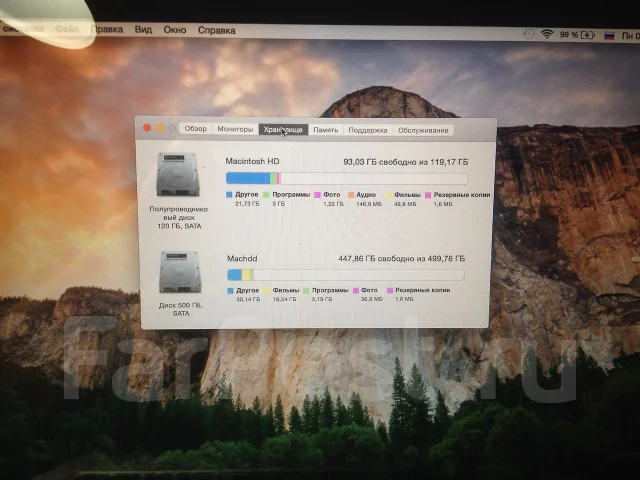Screen dimensions: 640x480
Task: Click the Аудио legend label
Action: coord(366,195)
